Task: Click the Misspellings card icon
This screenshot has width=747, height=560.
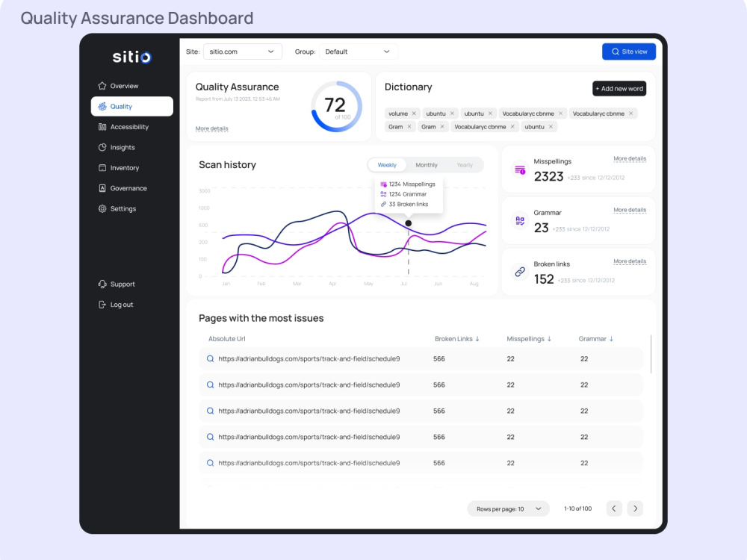Action: pos(520,169)
